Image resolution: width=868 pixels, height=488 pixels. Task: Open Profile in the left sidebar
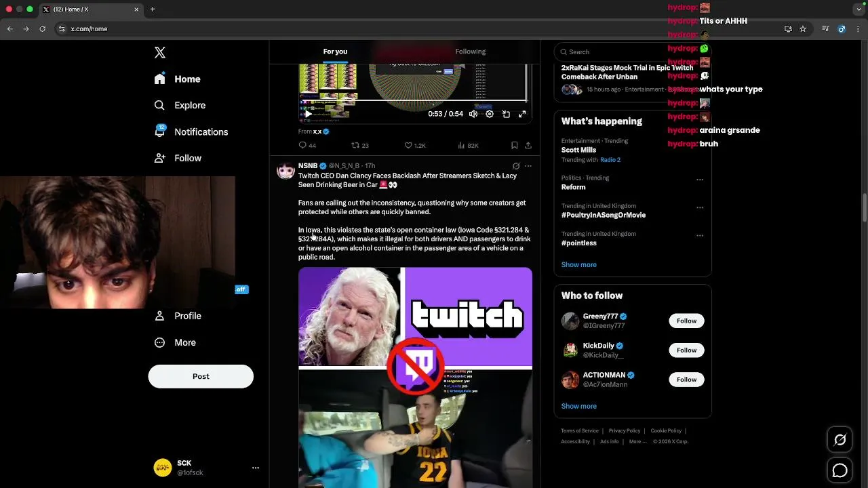[x=178, y=316]
